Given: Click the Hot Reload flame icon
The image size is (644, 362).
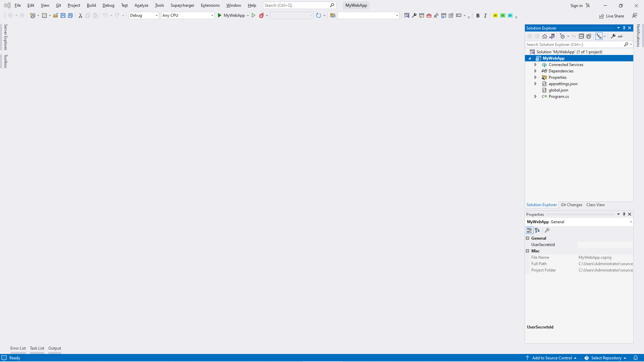Looking at the screenshot, I should (x=262, y=15).
